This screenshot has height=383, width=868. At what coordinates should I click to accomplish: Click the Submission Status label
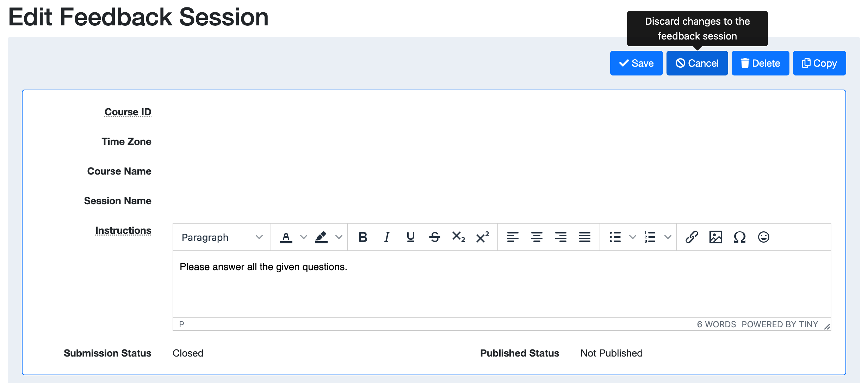[x=107, y=353]
